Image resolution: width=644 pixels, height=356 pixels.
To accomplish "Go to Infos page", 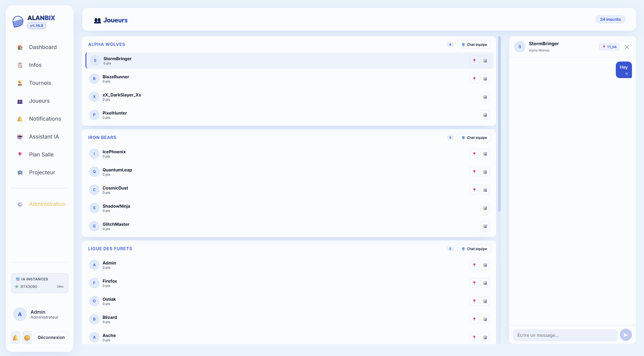I will [40, 65].
